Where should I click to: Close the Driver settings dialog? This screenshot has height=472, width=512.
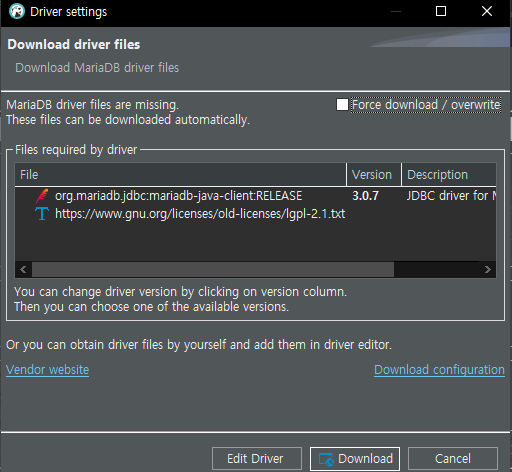[487, 11]
